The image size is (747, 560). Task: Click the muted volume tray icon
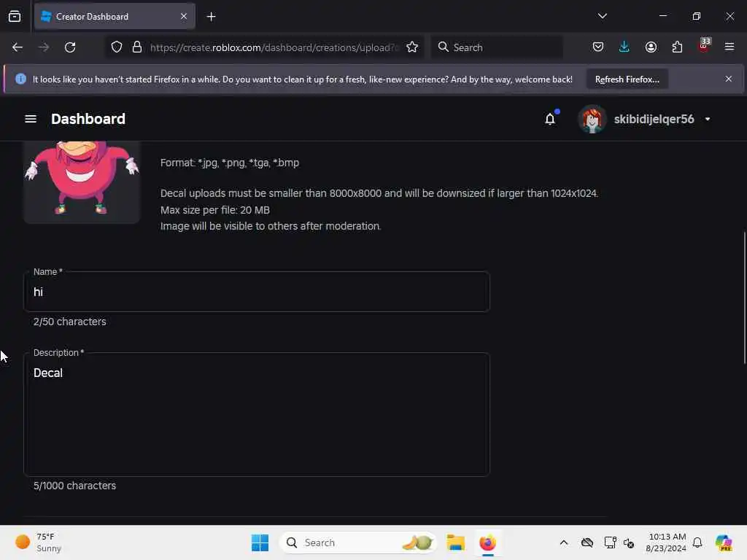(629, 542)
